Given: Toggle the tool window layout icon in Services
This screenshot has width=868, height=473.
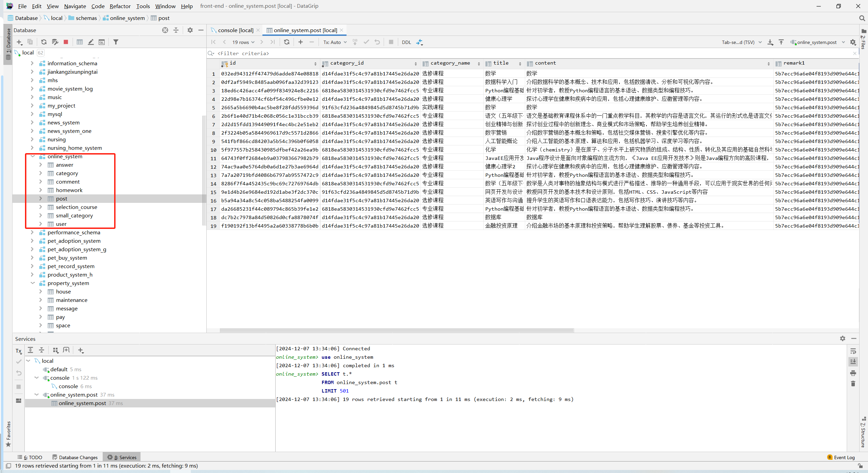Looking at the screenshot, I should (19, 401).
